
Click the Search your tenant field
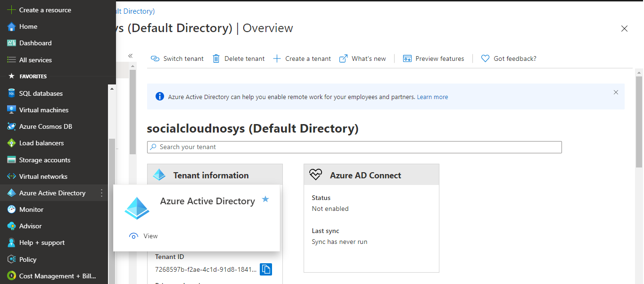point(355,147)
